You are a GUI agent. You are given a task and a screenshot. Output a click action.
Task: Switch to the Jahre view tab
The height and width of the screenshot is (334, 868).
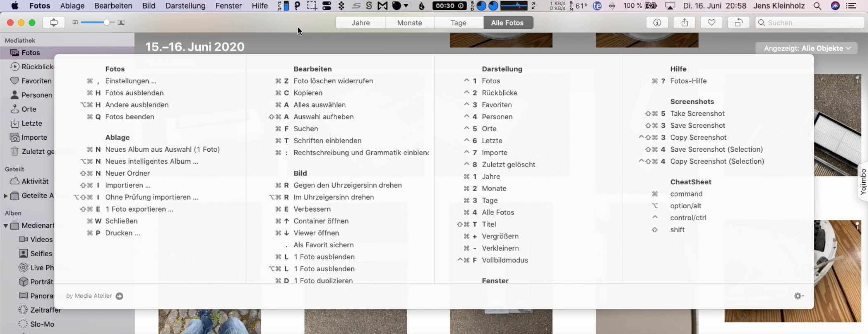point(361,23)
